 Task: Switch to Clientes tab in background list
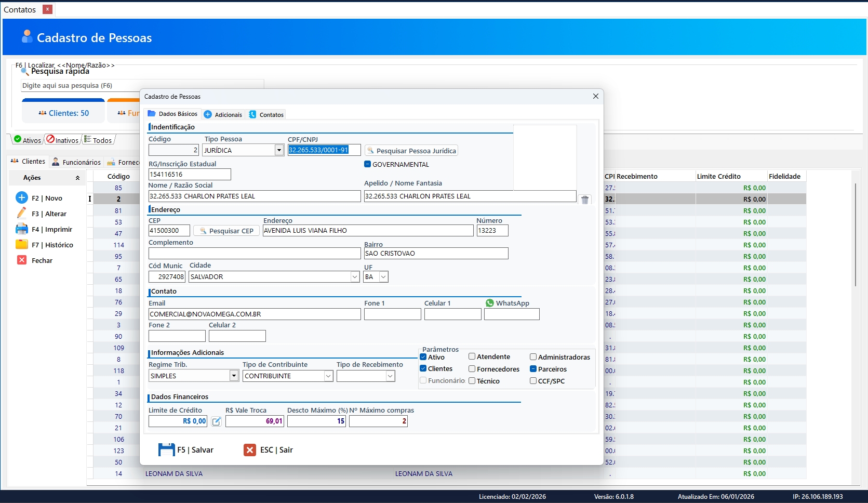(28, 162)
